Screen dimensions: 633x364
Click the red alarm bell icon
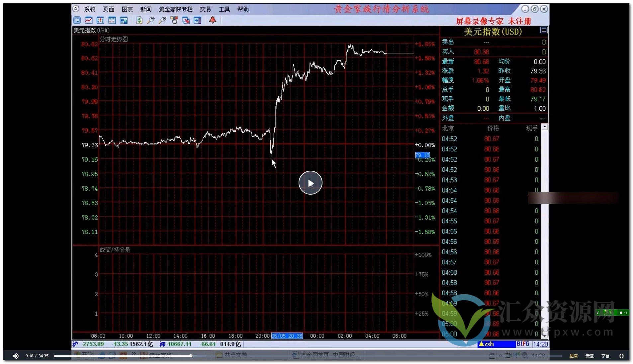click(213, 20)
